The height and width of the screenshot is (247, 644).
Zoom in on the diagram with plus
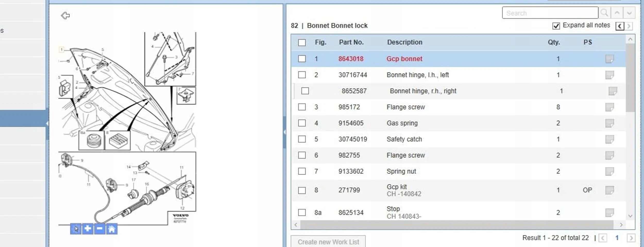pos(88,229)
